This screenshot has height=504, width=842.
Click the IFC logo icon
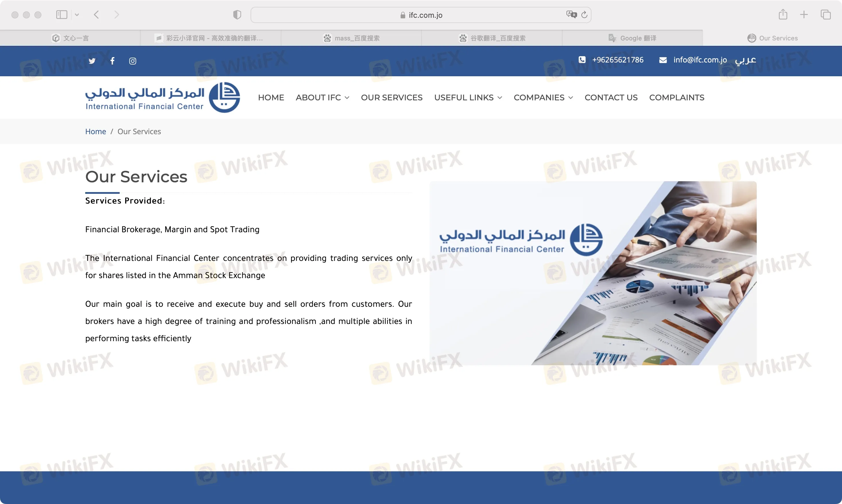point(226,97)
